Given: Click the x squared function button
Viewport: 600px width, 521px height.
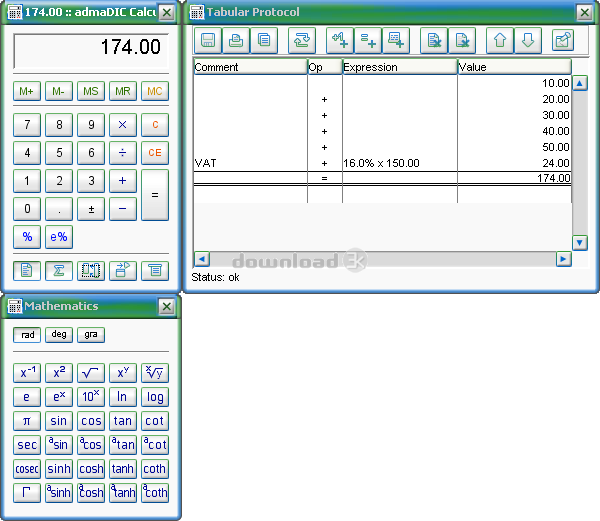Looking at the screenshot, I should pyautogui.click(x=59, y=373).
